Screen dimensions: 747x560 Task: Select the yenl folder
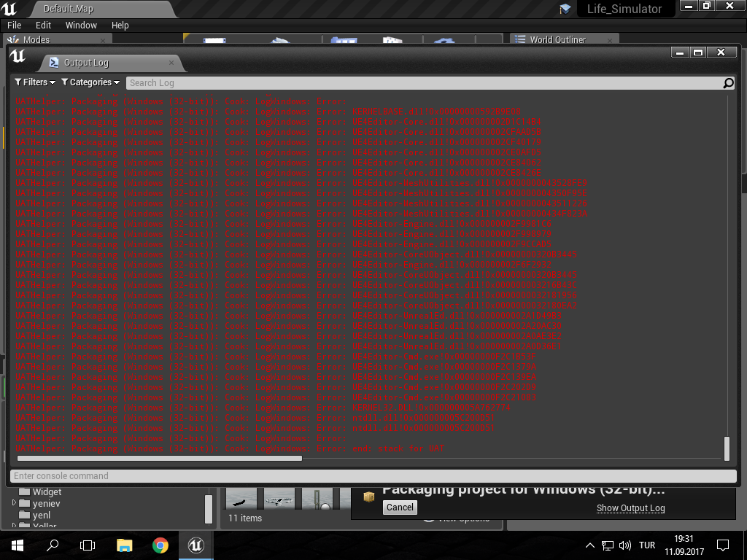coord(41,516)
